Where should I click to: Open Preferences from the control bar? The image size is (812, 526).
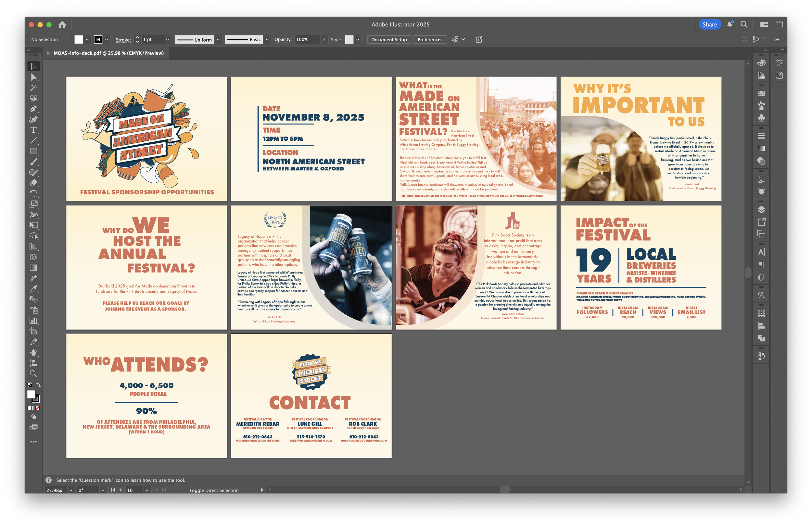[430, 40]
